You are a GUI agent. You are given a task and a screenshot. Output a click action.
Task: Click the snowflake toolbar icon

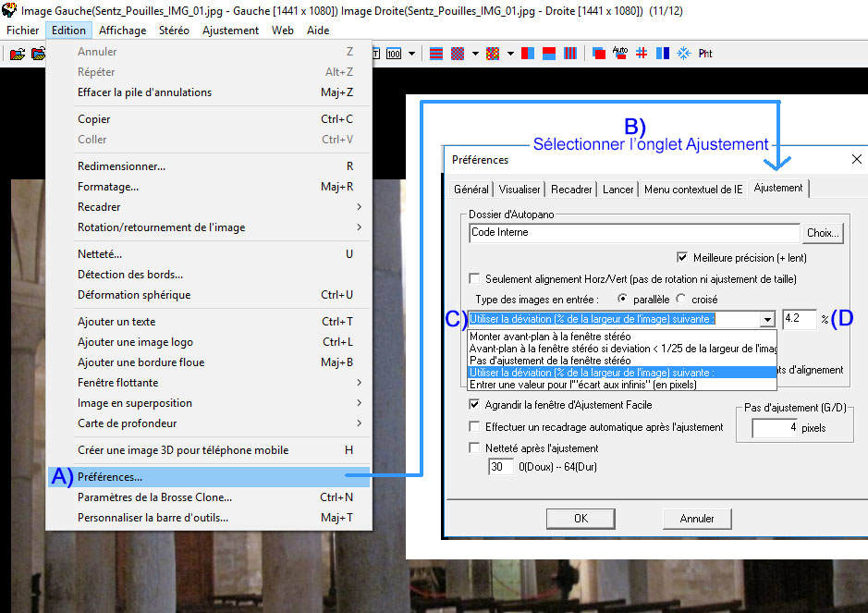click(684, 53)
